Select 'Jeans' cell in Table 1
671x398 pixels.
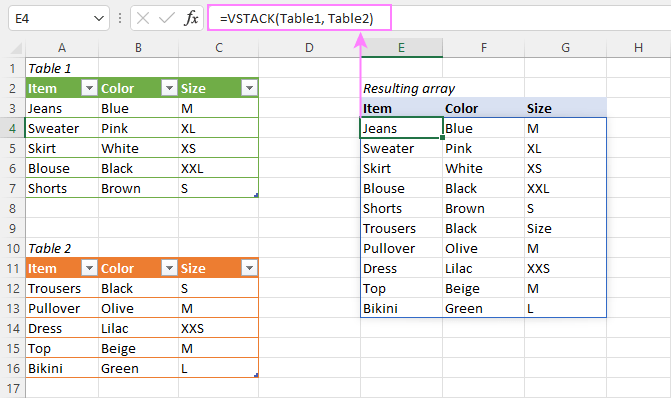click(x=62, y=108)
